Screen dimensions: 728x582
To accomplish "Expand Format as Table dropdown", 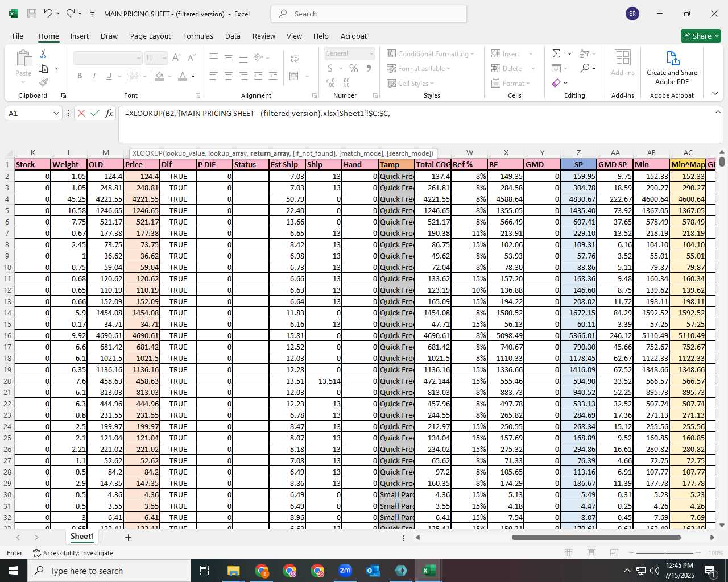I will [449, 69].
